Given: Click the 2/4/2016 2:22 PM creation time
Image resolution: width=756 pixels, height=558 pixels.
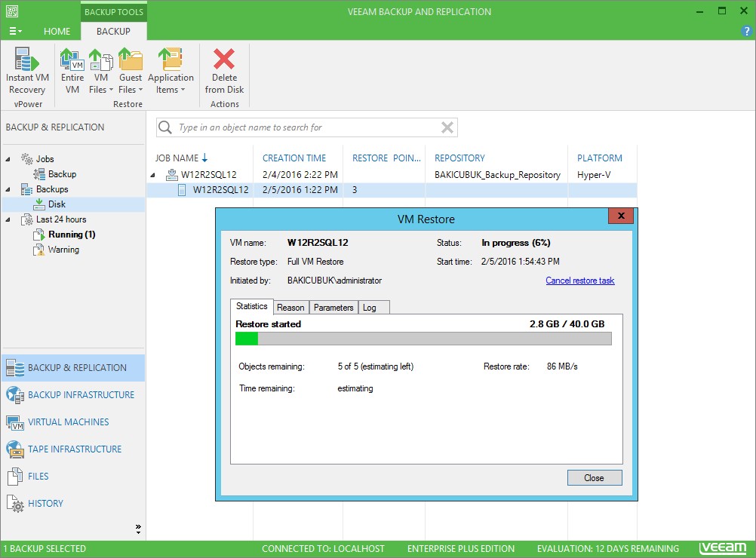Looking at the screenshot, I should [300, 174].
